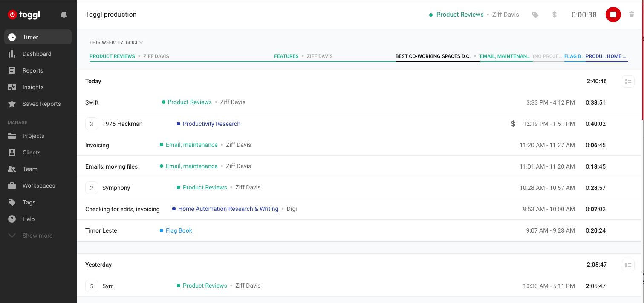Expand the 3 grouped 1976 Hackman entries
Viewport: 644px width, 303px height.
tap(92, 124)
